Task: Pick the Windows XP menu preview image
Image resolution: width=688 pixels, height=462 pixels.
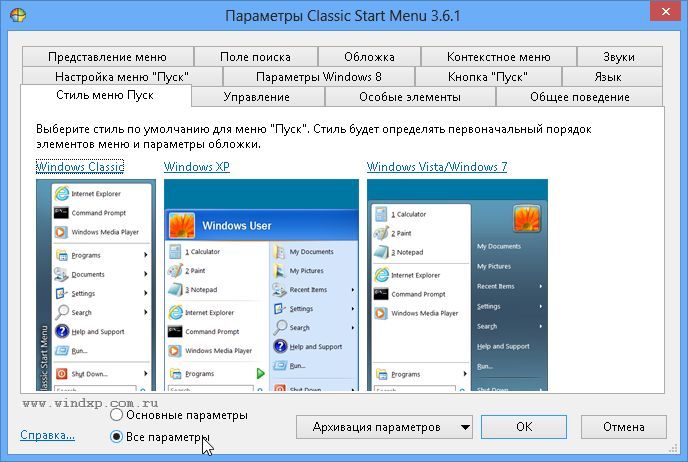Action: coord(261,285)
